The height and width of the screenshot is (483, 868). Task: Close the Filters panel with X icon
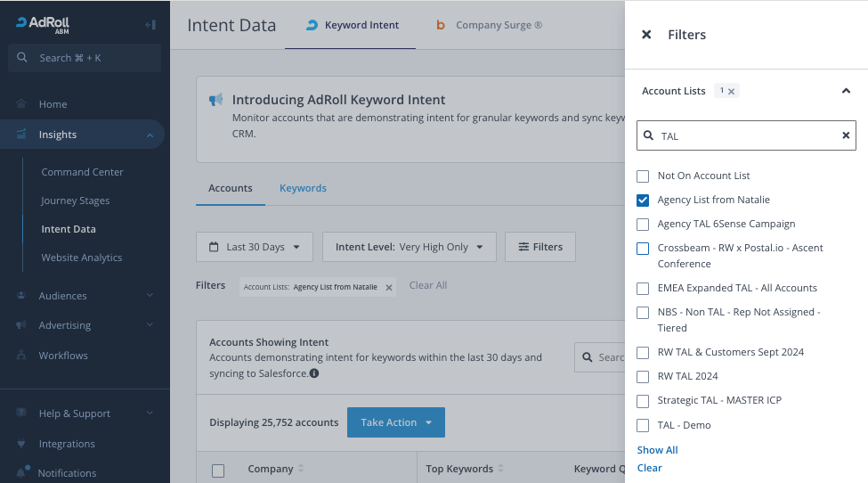pos(646,35)
